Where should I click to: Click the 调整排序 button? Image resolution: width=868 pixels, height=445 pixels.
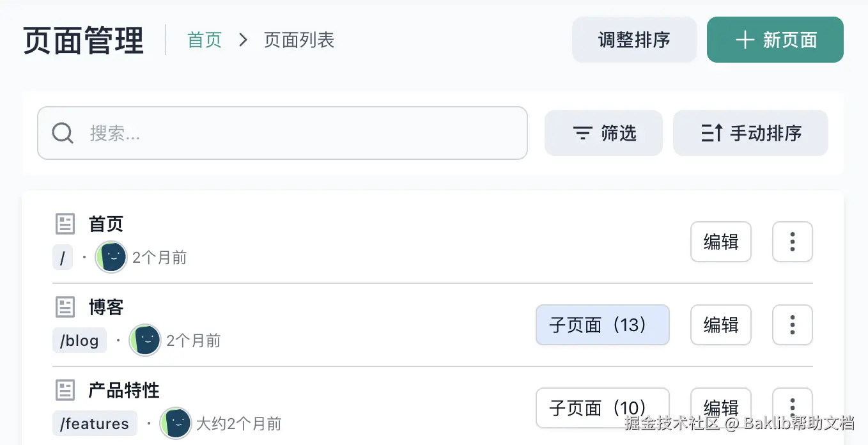point(634,40)
